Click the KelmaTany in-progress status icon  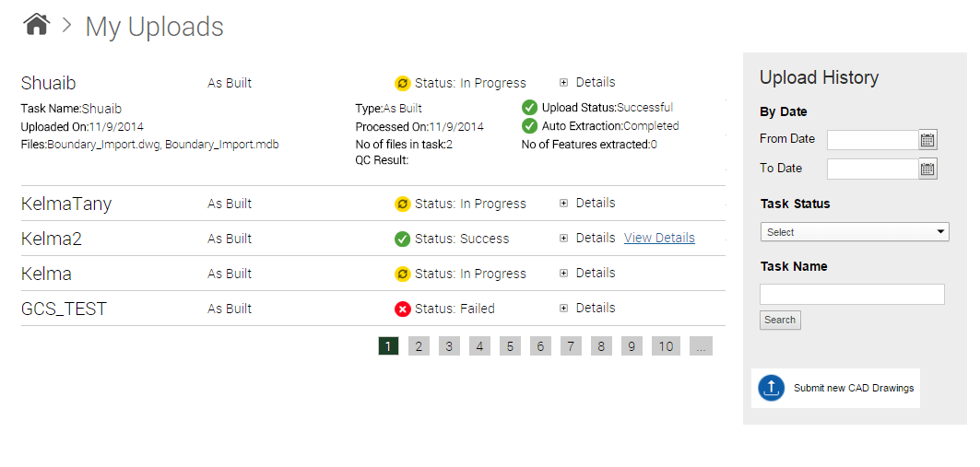(x=402, y=204)
